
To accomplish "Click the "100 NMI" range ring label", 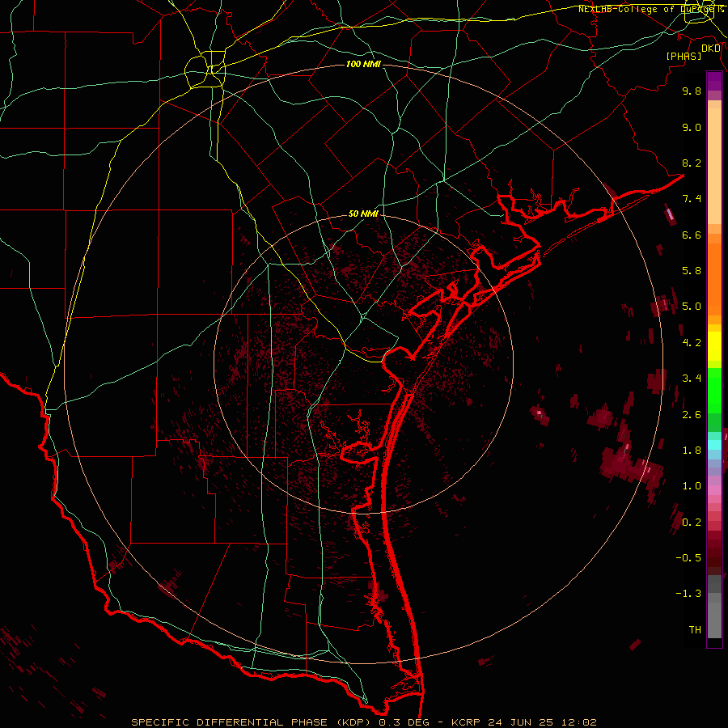I will [363, 64].
